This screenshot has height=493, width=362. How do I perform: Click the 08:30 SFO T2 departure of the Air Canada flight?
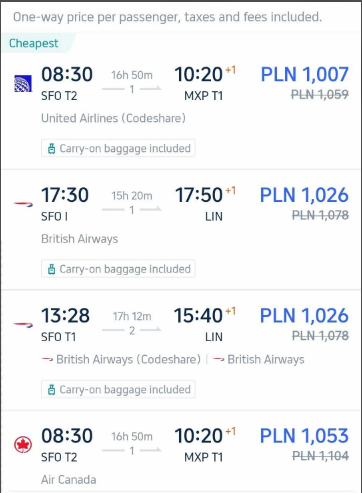(67, 445)
